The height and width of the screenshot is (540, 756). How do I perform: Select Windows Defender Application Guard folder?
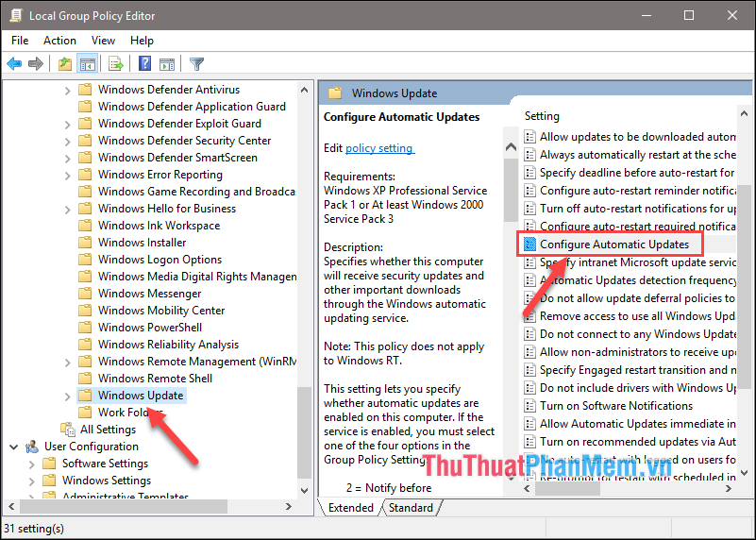tap(192, 106)
